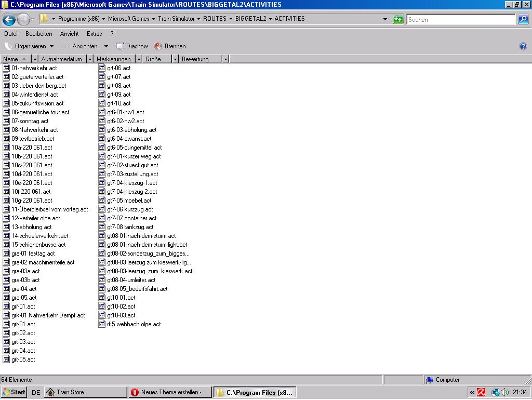Click the Start button
The image size is (532, 400).
pyautogui.click(x=14, y=392)
